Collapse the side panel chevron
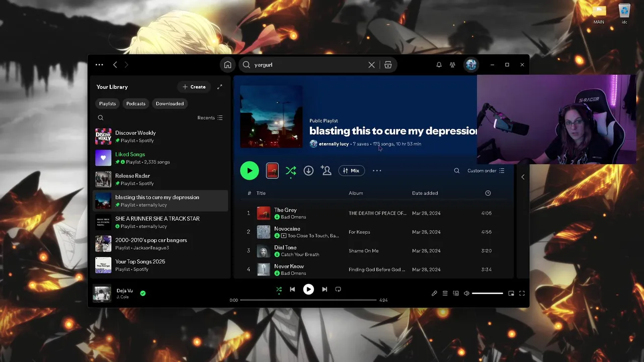This screenshot has width=644, height=362. pyautogui.click(x=522, y=177)
